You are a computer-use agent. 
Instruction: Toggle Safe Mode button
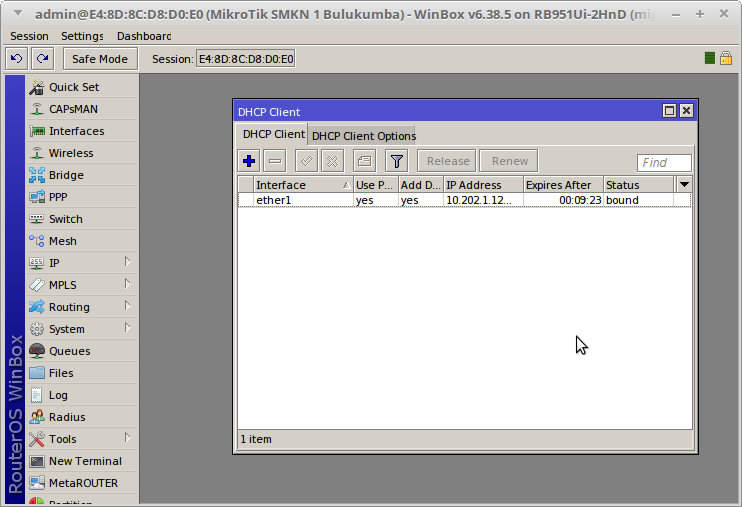tap(100, 59)
